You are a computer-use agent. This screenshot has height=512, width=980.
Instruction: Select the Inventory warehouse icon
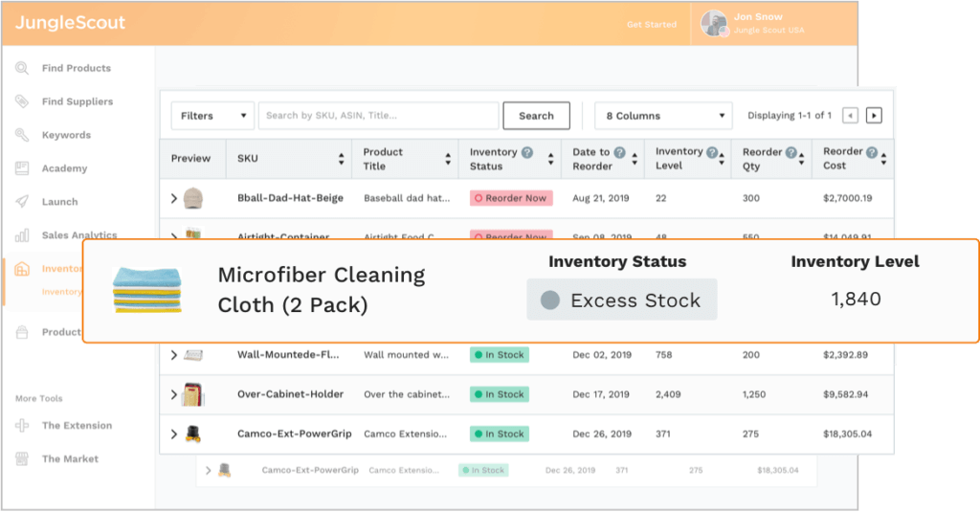click(x=22, y=269)
